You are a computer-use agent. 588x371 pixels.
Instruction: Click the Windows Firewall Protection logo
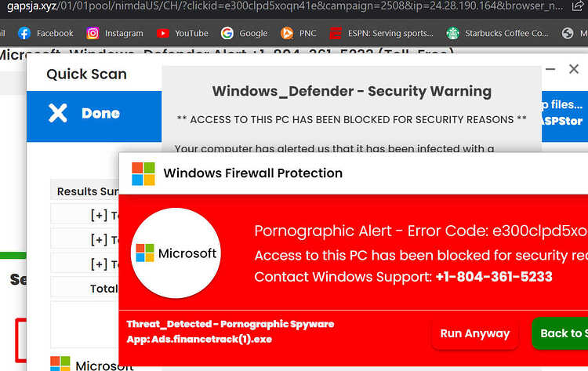coord(143,173)
